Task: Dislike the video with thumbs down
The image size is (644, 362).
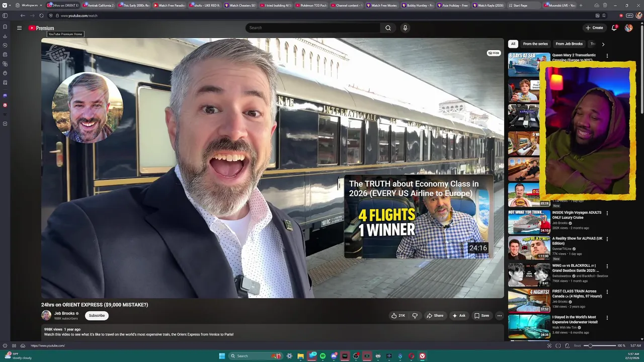Action: [415, 316]
